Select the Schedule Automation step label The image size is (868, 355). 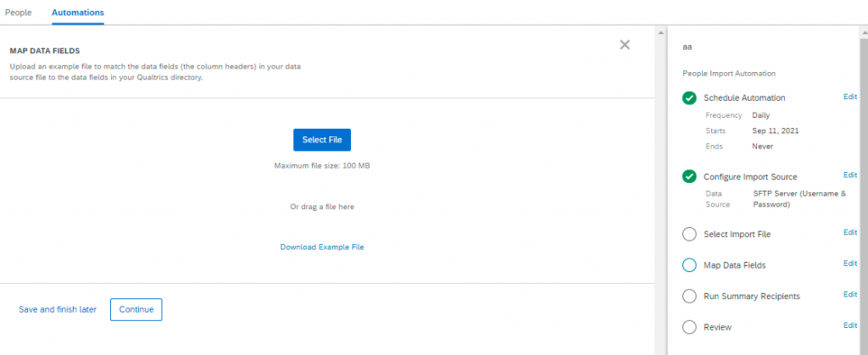pyautogui.click(x=744, y=98)
